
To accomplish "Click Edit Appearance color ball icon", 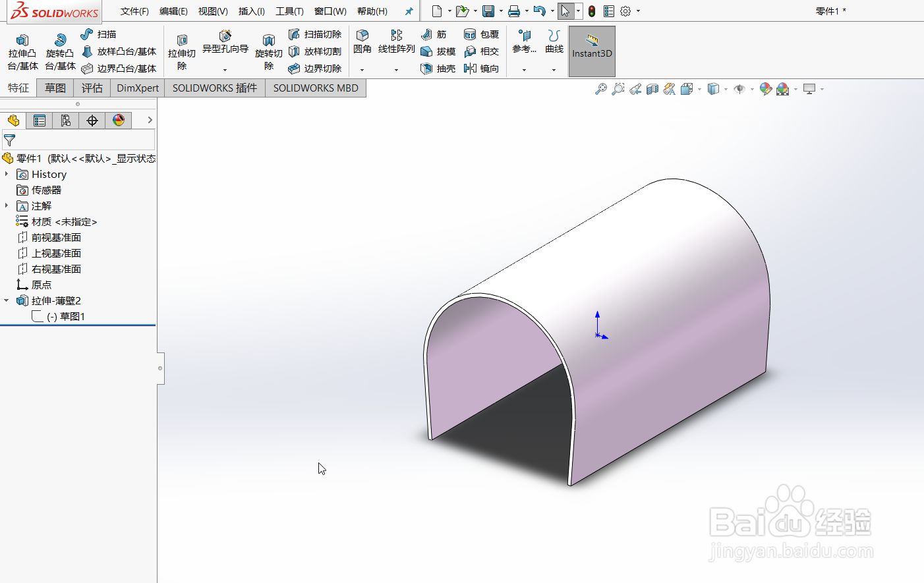I will (x=765, y=89).
